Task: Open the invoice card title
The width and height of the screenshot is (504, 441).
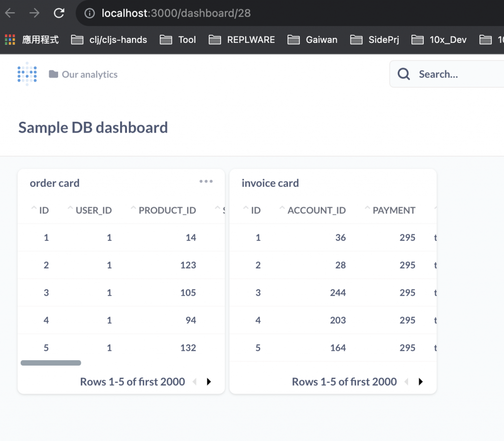Action: 270,183
